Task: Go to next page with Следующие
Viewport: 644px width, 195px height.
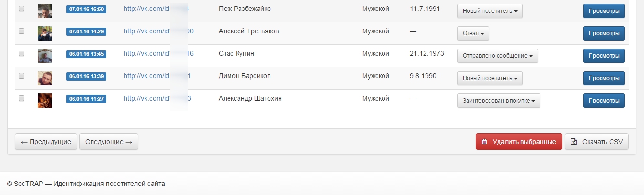Action: (109, 142)
